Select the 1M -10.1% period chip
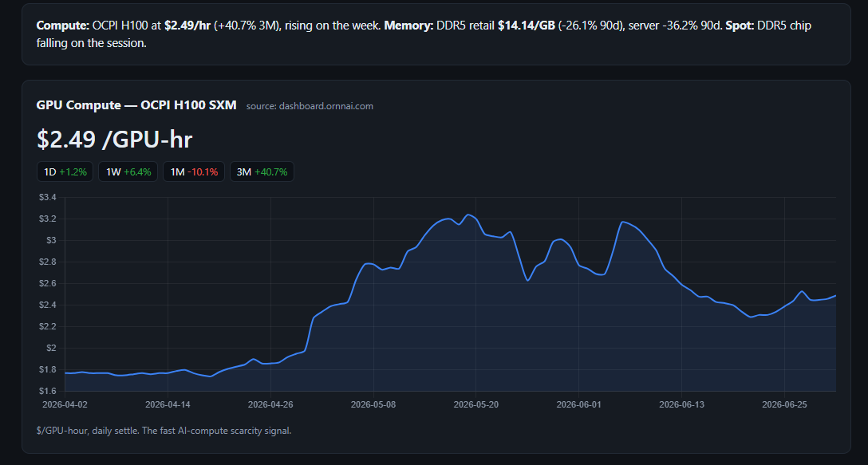Screen dimensions: 868x465 coord(194,171)
